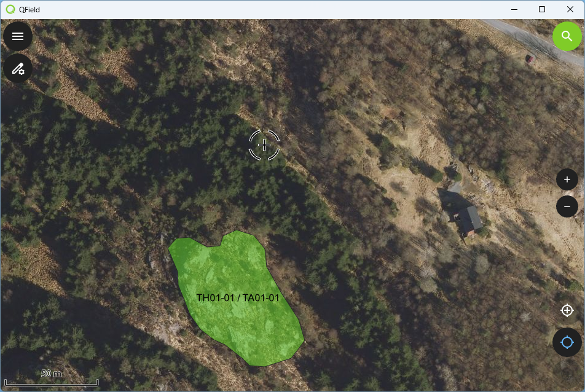585x392 pixels.
Task: Click the TH01-01 / TA01-01 label
Action: (238, 297)
